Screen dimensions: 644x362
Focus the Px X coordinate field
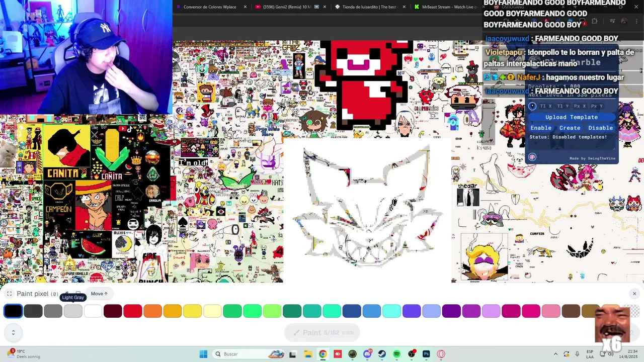pos(580,106)
